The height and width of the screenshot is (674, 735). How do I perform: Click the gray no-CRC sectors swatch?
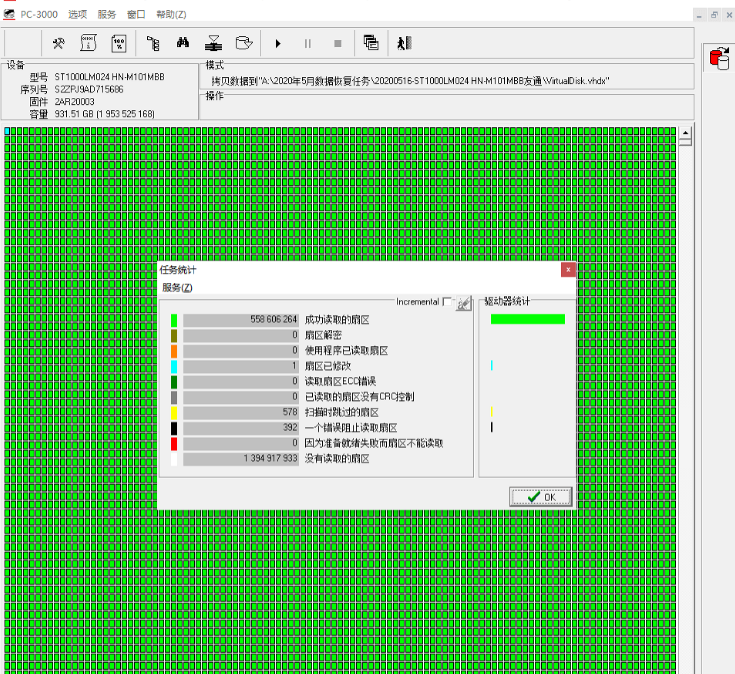point(174,397)
